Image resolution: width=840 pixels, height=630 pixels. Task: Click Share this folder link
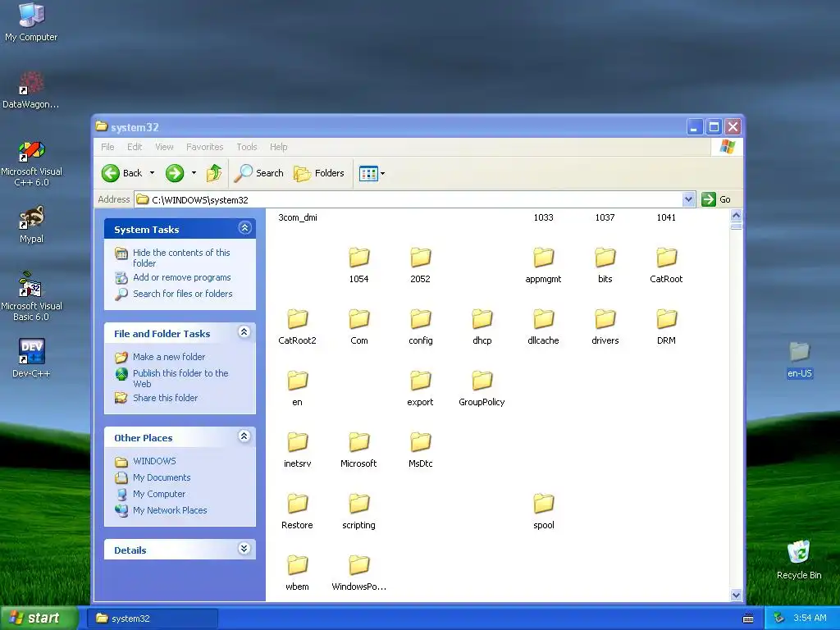click(x=165, y=398)
